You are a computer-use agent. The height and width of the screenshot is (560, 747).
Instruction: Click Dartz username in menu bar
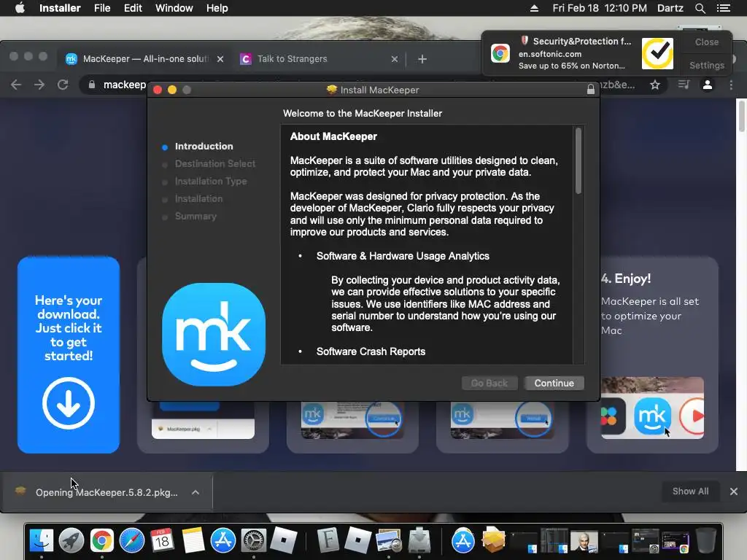click(x=670, y=8)
